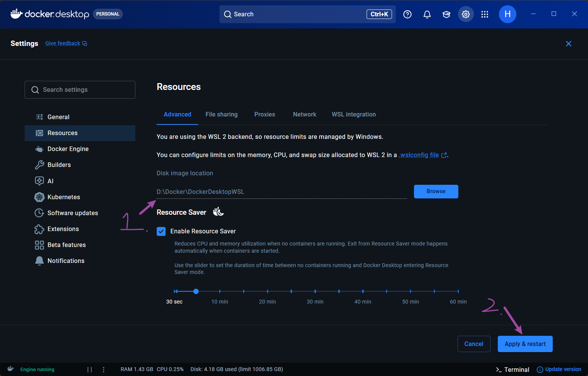Switch to the File sharing tab
588x376 pixels.
tap(222, 115)
